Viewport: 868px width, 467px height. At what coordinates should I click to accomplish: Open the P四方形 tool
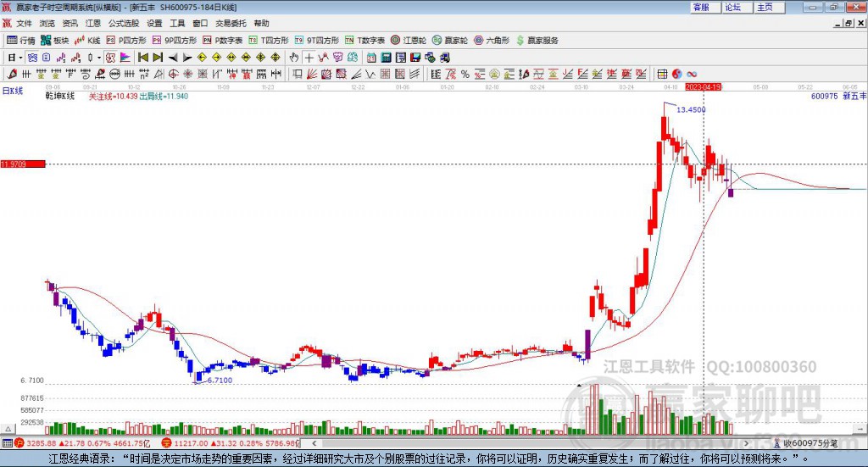pos(126,41)
